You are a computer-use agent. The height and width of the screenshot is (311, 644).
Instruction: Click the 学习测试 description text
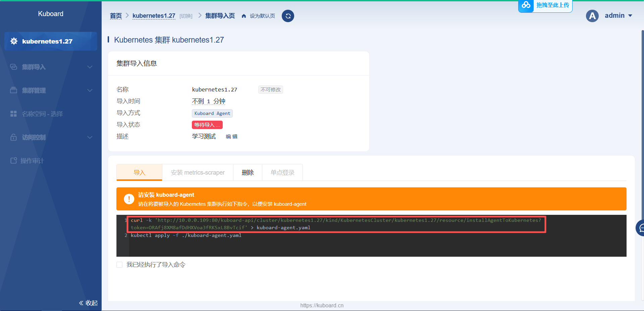[x=204, y=136]
